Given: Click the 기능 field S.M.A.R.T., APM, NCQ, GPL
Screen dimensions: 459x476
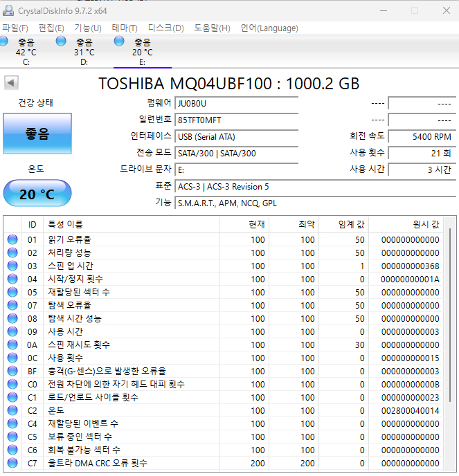Looking at the screenshot, I should pyautogui.click(x=316, y=203).
